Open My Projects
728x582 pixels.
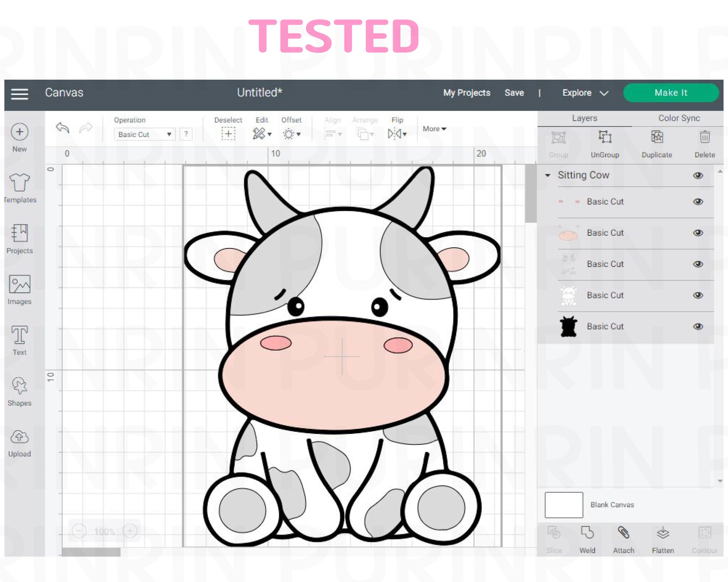tap(466, 93)
